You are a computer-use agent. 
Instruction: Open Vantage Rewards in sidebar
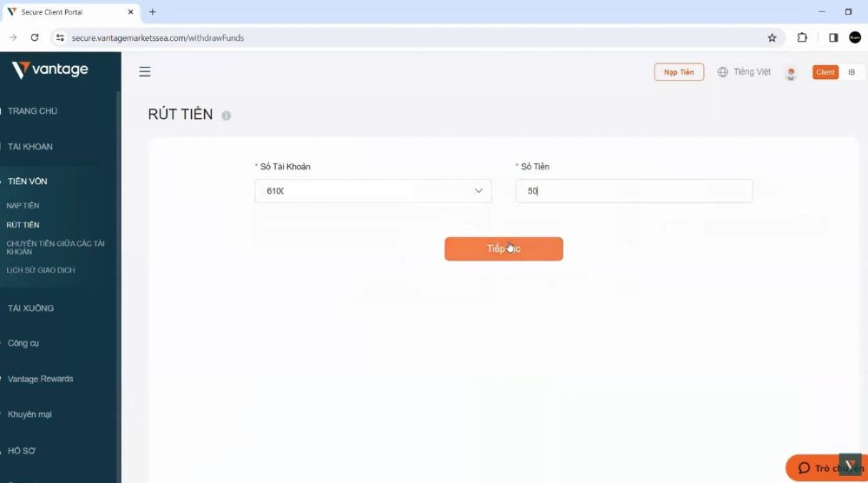[41, 379]
